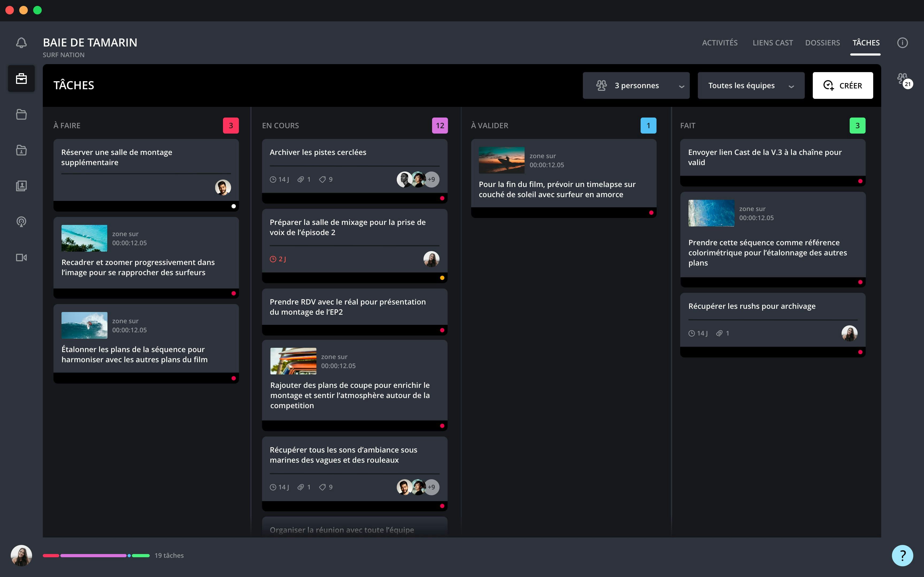Open task Archiver les pistes cerclées

pyautogui.click(x=318, y=152)
